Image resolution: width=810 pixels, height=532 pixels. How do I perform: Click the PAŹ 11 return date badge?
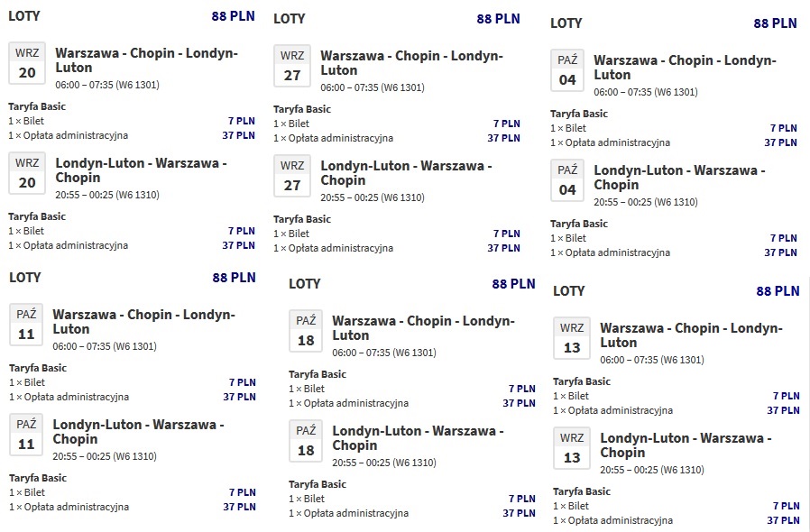[26, 435]
